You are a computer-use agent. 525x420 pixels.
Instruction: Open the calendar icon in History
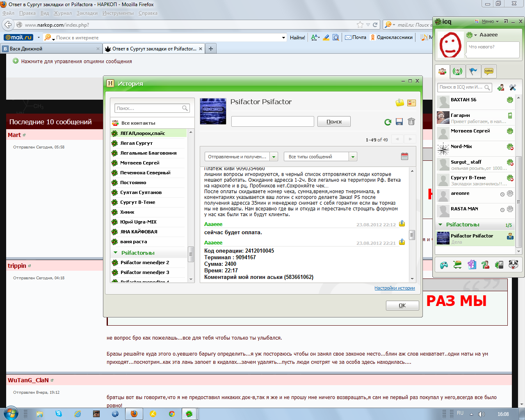pyautogui.click(x=404, y=156)
